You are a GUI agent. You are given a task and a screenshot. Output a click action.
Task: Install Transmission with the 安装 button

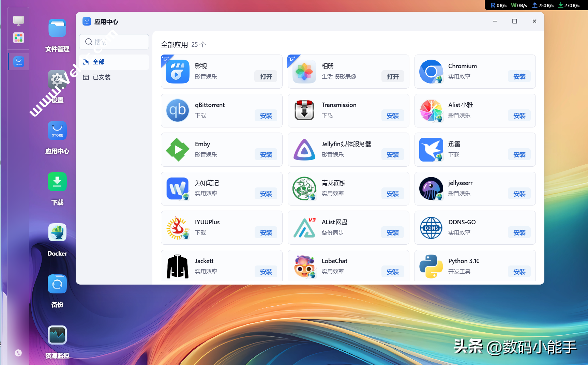(x=393, y=116)
